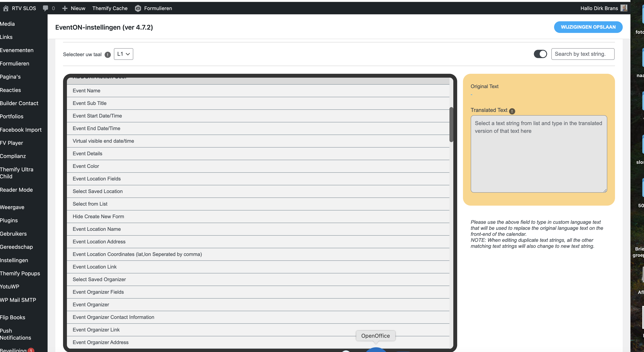Select the 'Event Location Address' string

pyautogui.click(x=258, y=242)
